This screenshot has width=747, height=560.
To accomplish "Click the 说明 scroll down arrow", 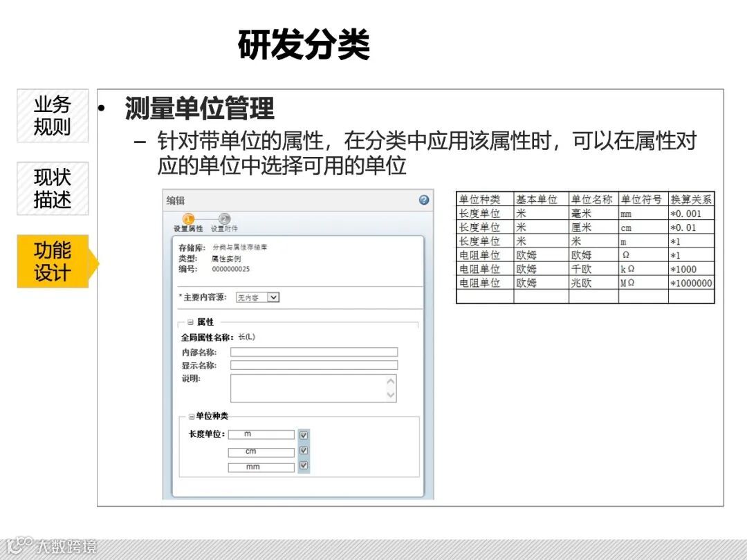I will tap(391, 395).
